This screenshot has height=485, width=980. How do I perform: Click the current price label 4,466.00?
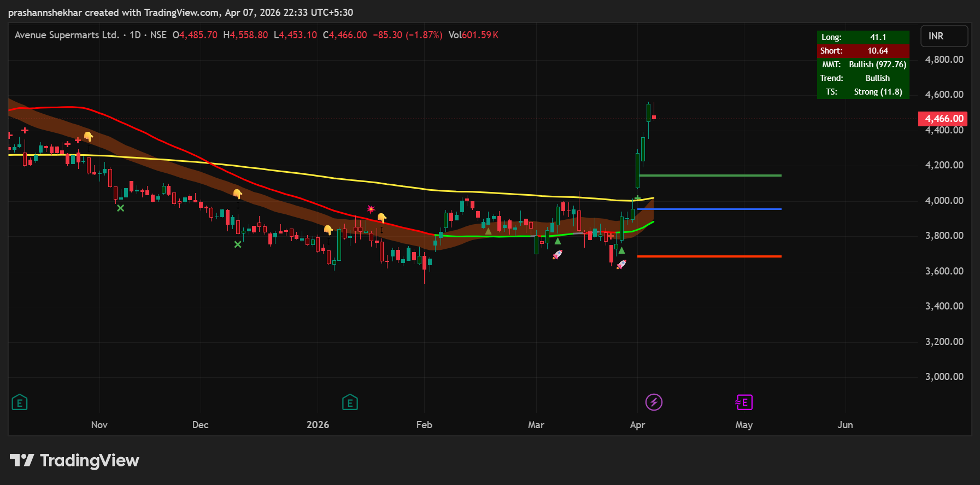click(943, 119)
